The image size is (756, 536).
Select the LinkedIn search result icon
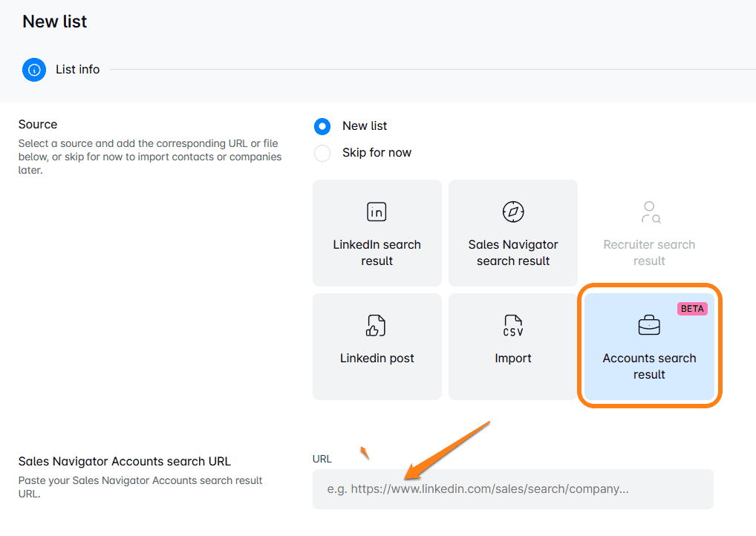click(377, 212)
